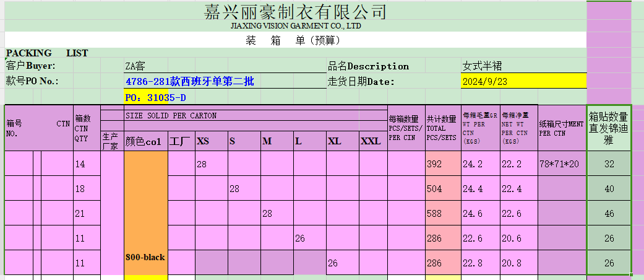Select the XXL size column header
This screenshot has width=644, height=280.
pos(371,141)
